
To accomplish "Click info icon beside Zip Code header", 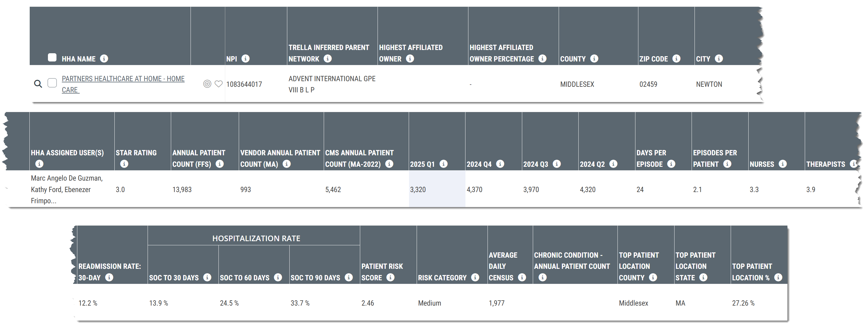I will click(x=676, y=59).
